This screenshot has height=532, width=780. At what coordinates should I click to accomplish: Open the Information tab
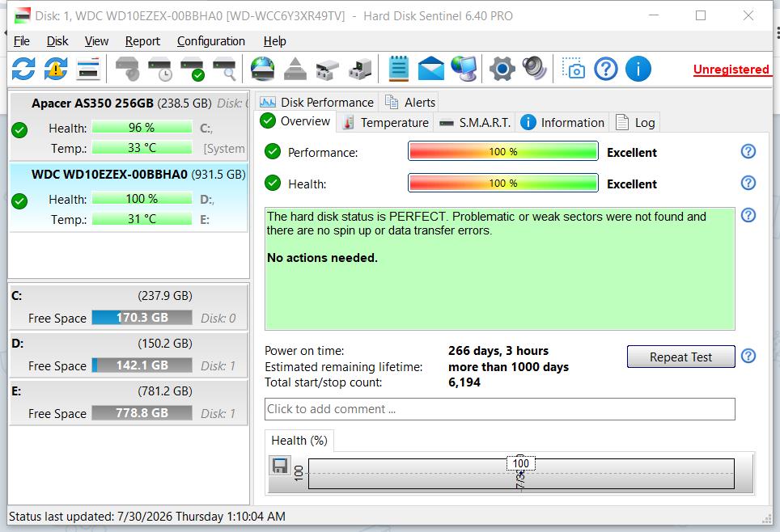[562, 122]
